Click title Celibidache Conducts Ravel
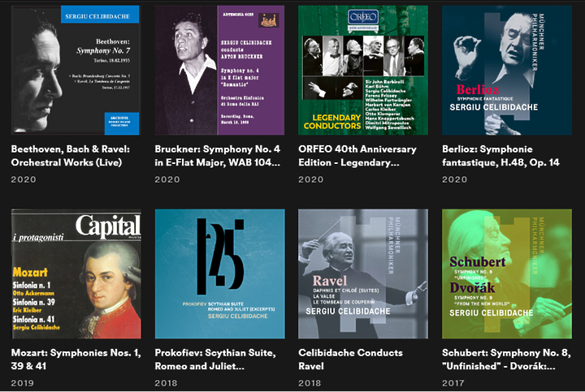The width and height of the screenshot is (585, 392). [x=350, y=360]
